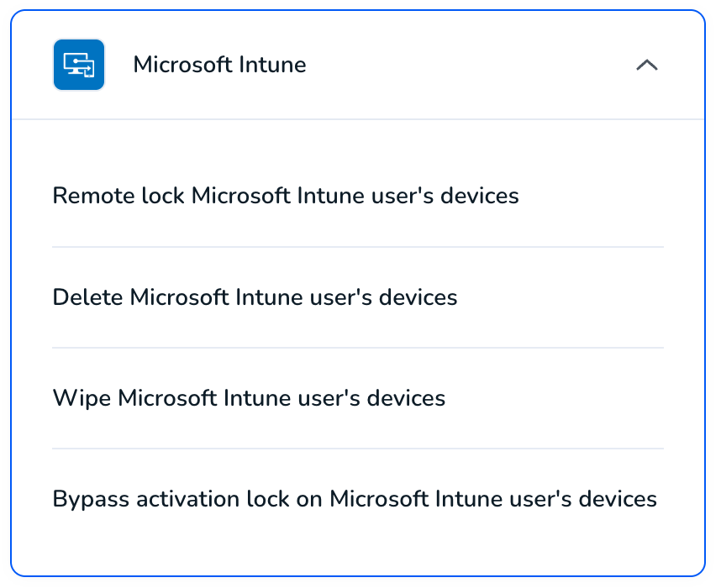Click the blue Microsoft Intune device icon
The image size is (721, 588).
(x=79, y=65)
